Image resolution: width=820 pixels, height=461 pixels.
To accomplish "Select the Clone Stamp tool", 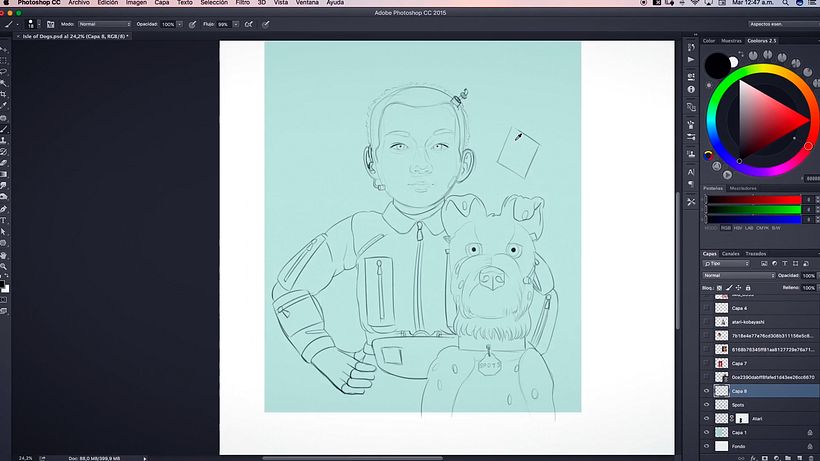I will click(x=4, y=141).
